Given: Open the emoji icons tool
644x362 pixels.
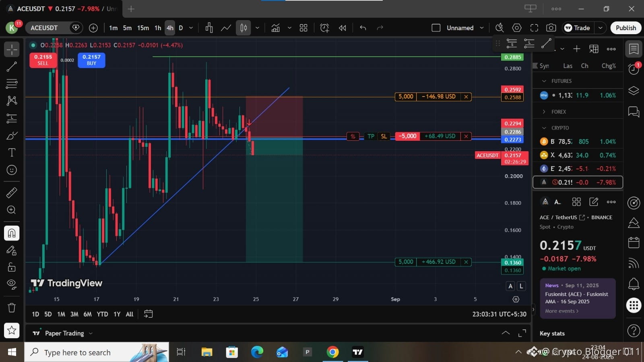Looking at the screenshot, I should click(x=12, y=170).
